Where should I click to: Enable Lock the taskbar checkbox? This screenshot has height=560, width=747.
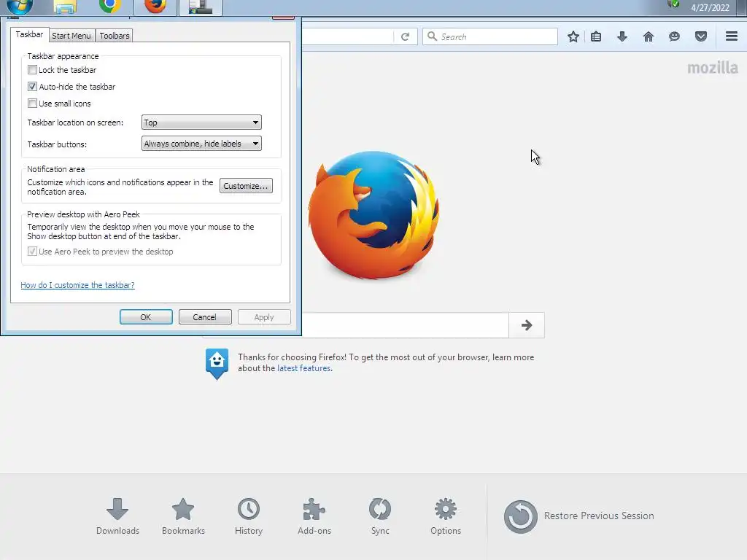(x=32, y=70)
